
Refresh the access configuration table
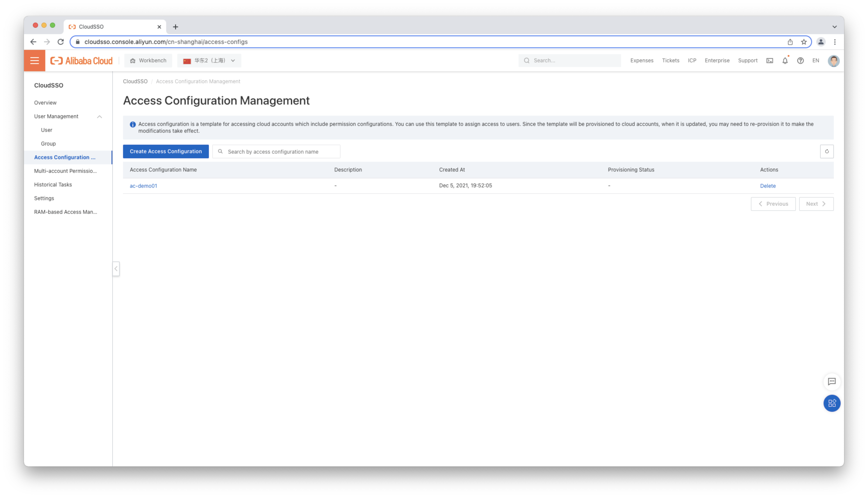[827, 151]
